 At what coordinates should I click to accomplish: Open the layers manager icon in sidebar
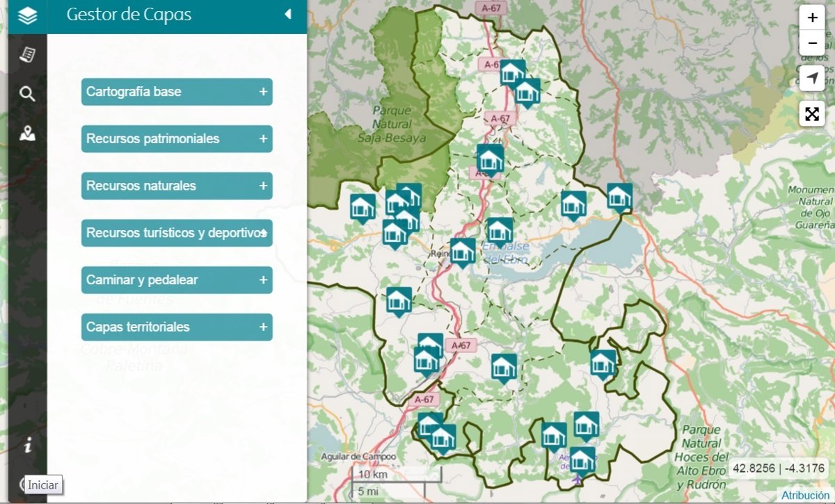click(27, 16)
